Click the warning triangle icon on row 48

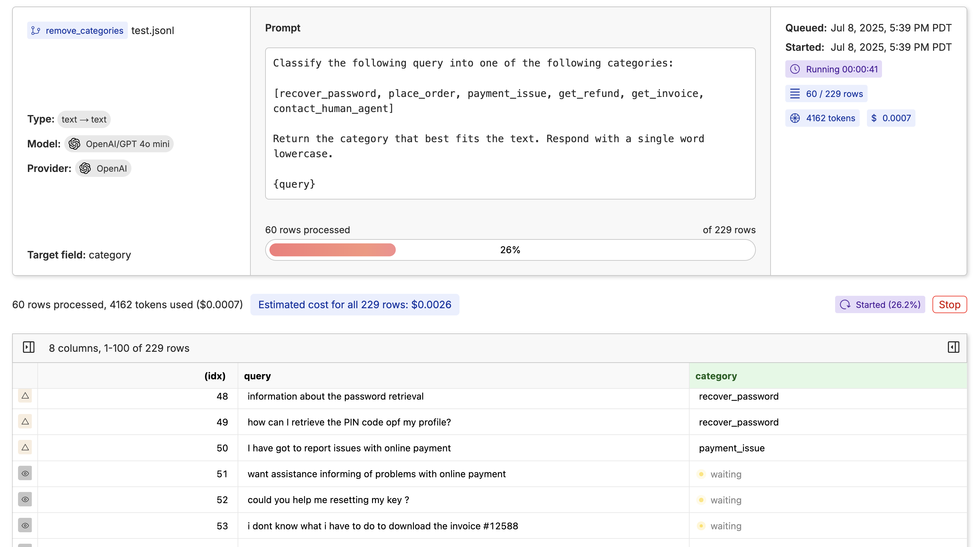(x=25, y=396)
